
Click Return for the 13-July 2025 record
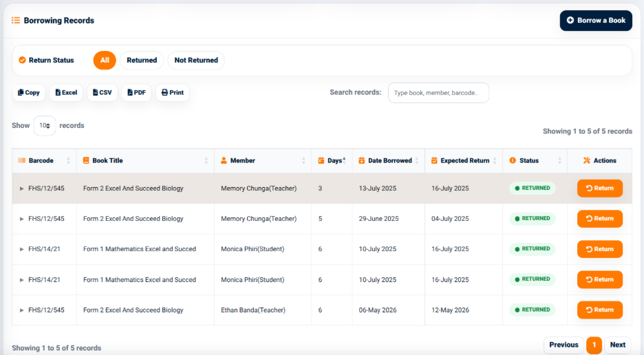point(600,189)
